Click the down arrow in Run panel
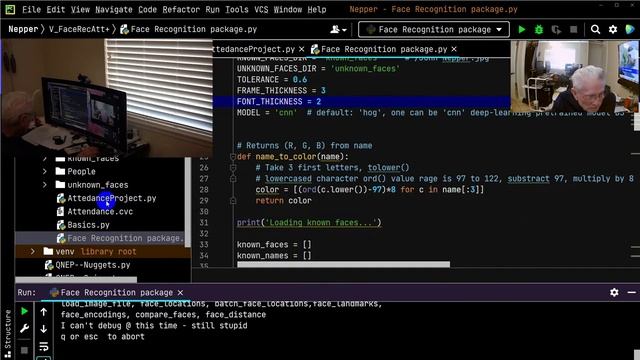Image resolution: width=640 pixels, height=360 pixels. tap(44, 329)
